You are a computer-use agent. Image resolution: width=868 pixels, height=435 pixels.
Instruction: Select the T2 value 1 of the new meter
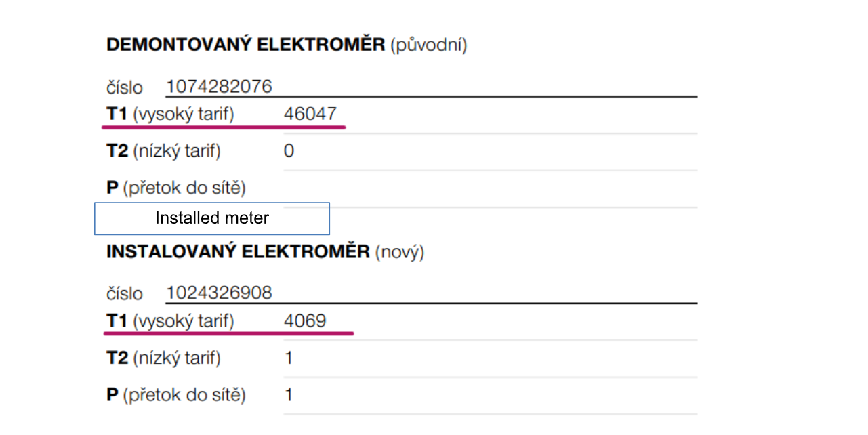tap(289, 358)
